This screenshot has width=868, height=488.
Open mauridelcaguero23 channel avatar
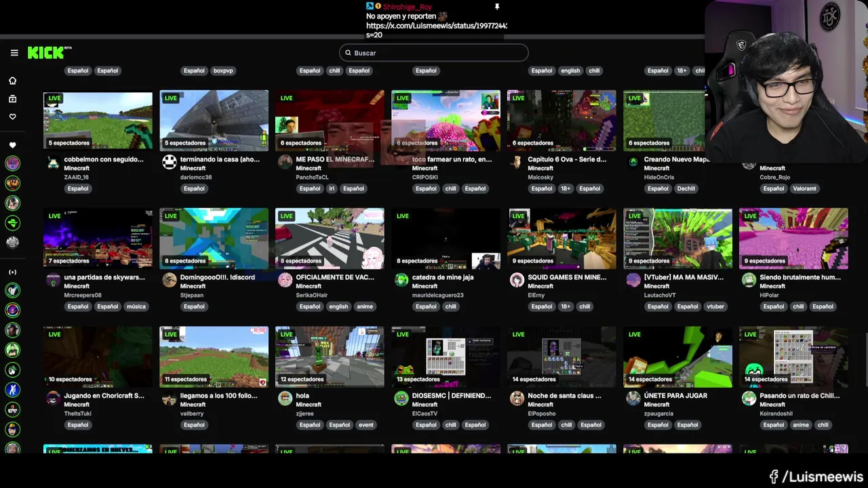tap(401, 281)
